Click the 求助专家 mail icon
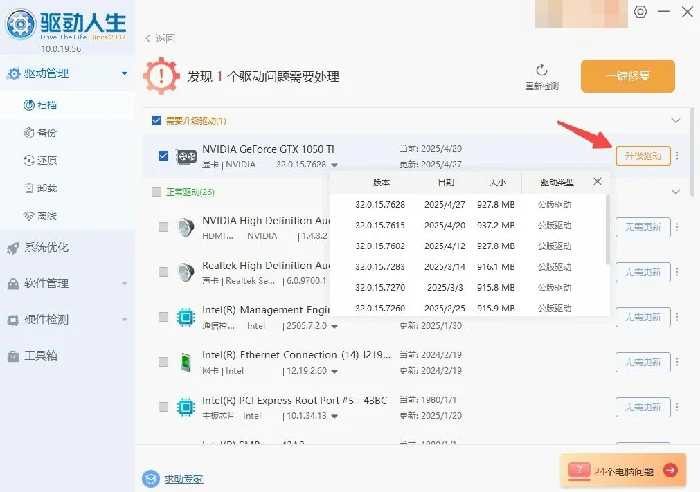Image resolution: width=700 pixels, height=492 pixels. (x=151, y=479)
